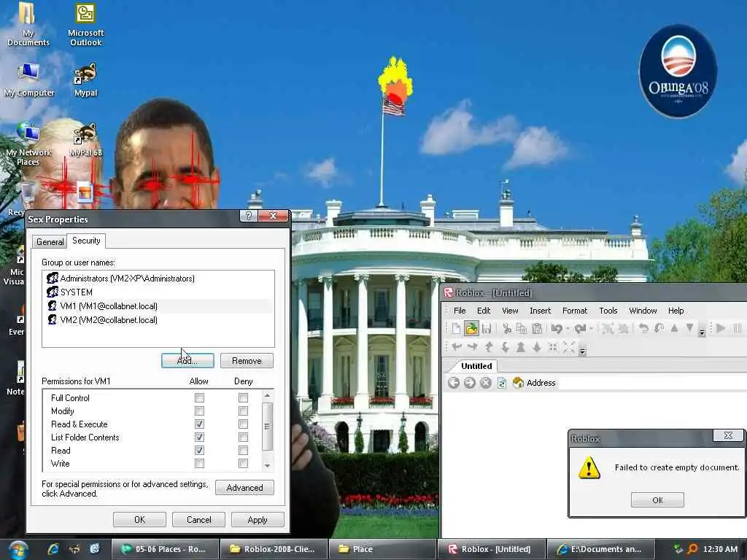
Task: Click the upward triangle icon in Roblox top toolbar
Action: [x=674, y=328]
